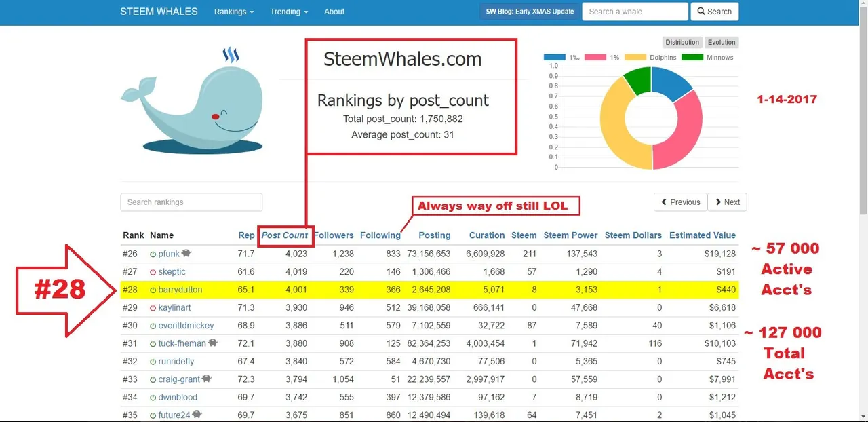The height and width of the screenshot is (422, 868).
Task: Open craig-grant's profile link
Action: pyautogui.click(x=179, y=380)
